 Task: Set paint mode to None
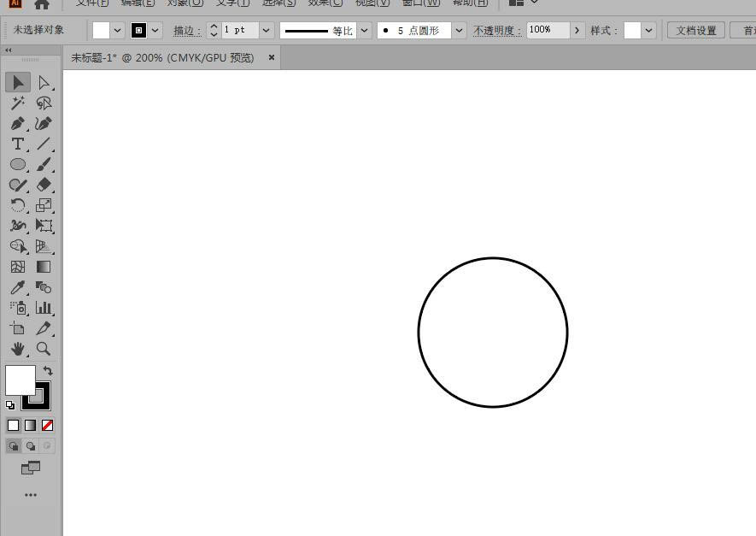(47, 425)
